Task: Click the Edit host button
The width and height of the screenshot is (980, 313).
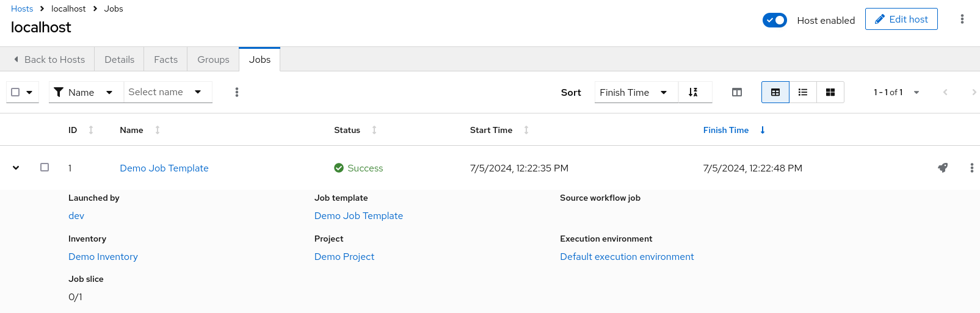Action: [x=901, y=20]
